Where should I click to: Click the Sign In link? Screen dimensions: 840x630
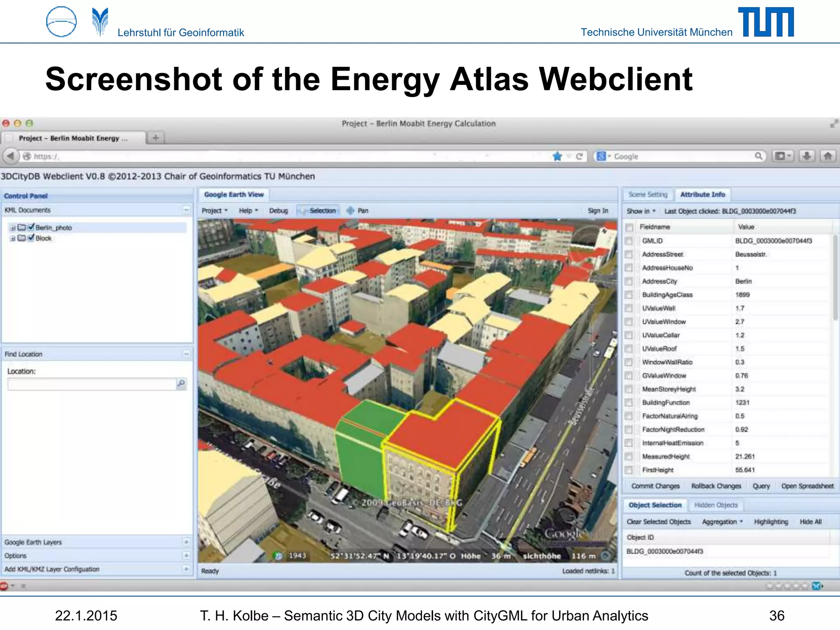tap(598, 210)
